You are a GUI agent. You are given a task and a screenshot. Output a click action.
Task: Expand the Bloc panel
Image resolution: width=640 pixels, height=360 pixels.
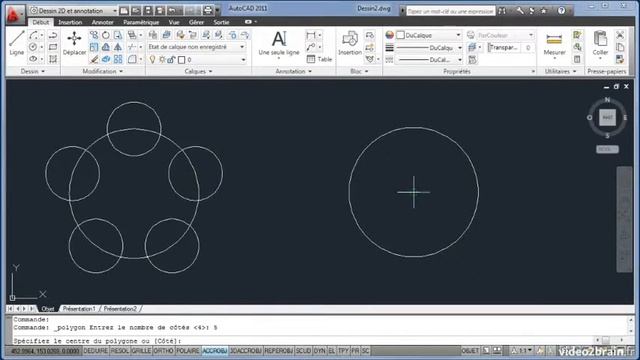(x=359, y=71)
